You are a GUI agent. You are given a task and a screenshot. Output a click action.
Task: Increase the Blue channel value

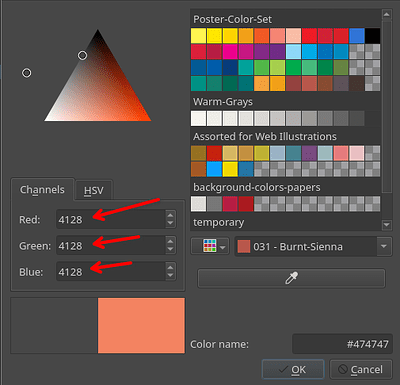pyautogui.click(x=170, y=267)
